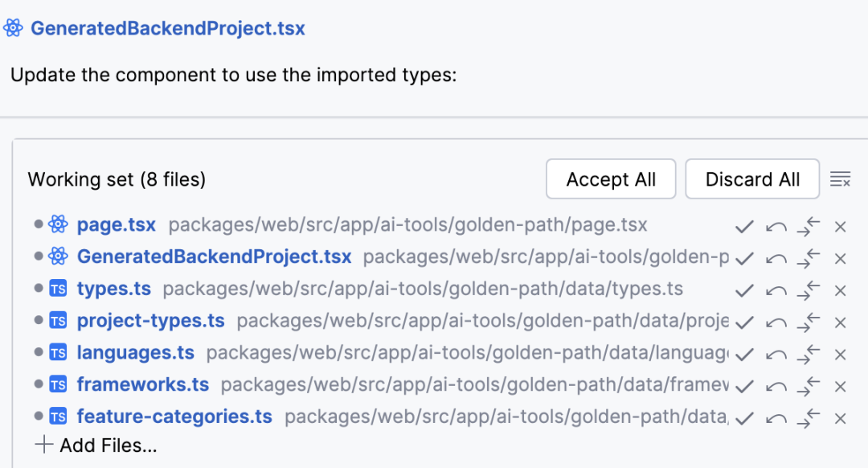Clear the working set list icon
Image resolution: width=868 pixels, height=468 pixels.
pos(841,179)
